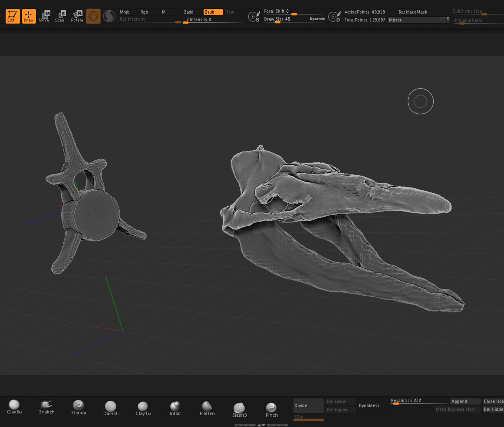Select the Move tool
This screenshot has width=504, height=427.
pyautogui.click(x=44, y=16)
